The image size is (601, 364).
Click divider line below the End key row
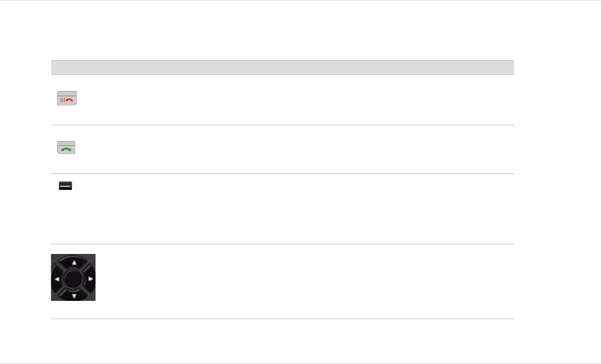pos(282,125)
